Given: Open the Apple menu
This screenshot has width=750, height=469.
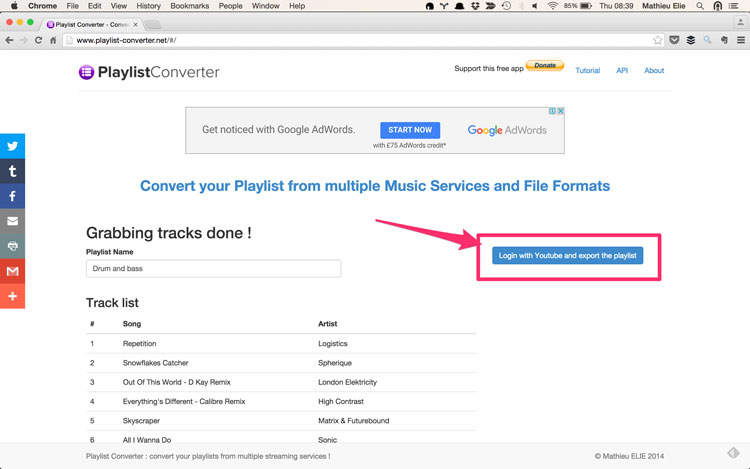Looking at the screenshot, I should click(x=14, y=6).
